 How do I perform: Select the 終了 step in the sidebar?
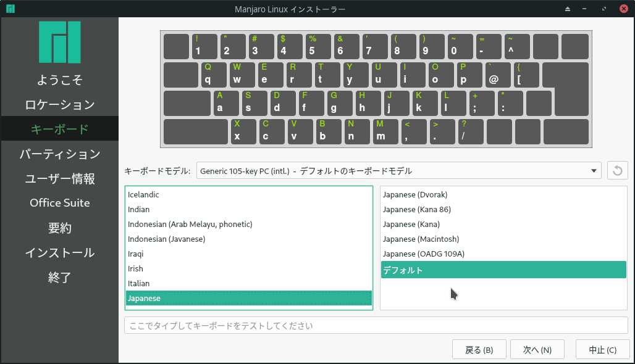[59, 277]
